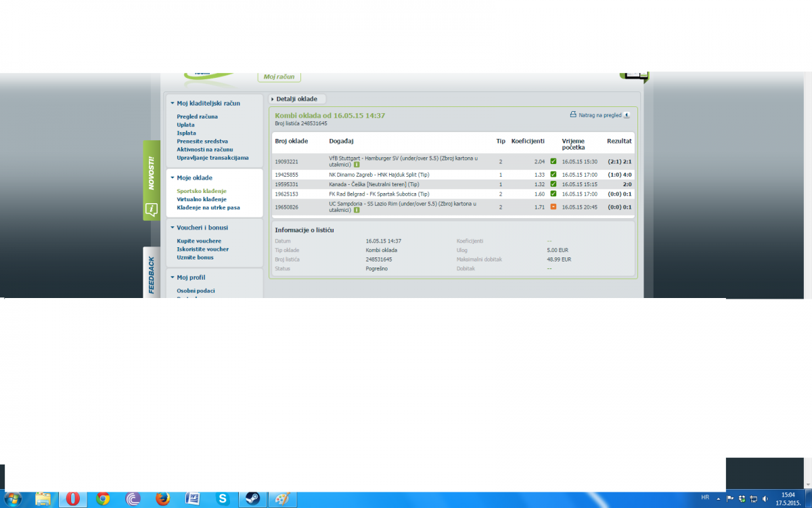Click the odds value 2.04
812x508 pixels.
(x=539, y=161)
